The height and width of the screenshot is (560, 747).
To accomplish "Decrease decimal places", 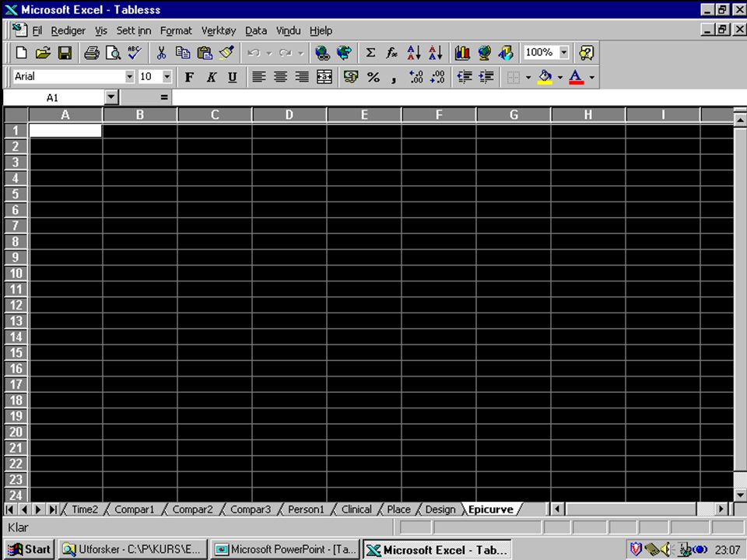I will [437, 77].
